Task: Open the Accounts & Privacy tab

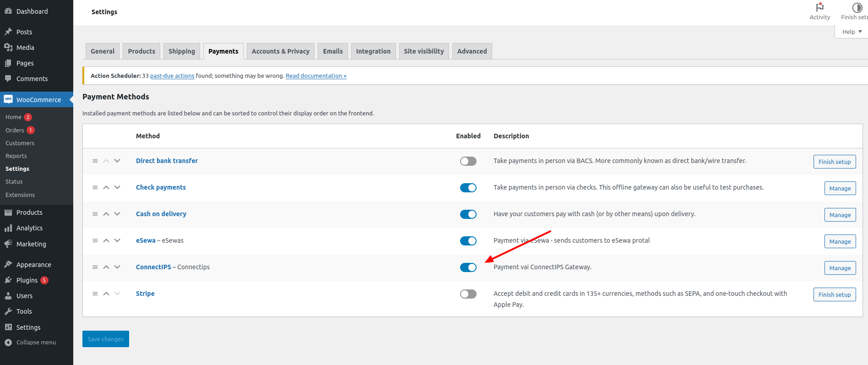Action: pyautogui.click(x=281, y=51)
